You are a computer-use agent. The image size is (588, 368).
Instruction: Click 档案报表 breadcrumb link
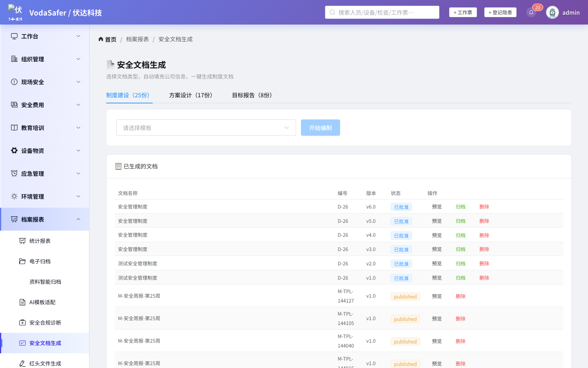[138, 39]
